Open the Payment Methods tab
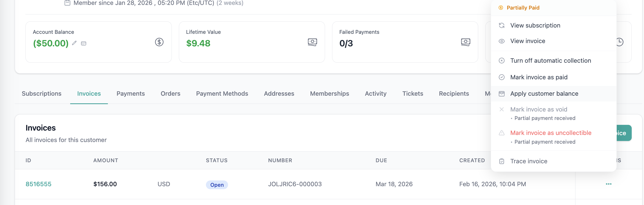Screen dimensions: 644x205 (222, 94)
